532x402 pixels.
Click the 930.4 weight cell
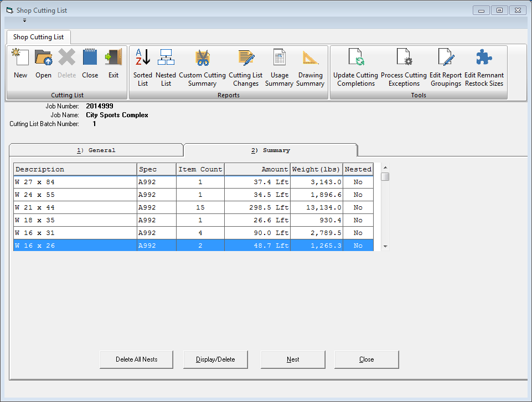pos(317,220)
